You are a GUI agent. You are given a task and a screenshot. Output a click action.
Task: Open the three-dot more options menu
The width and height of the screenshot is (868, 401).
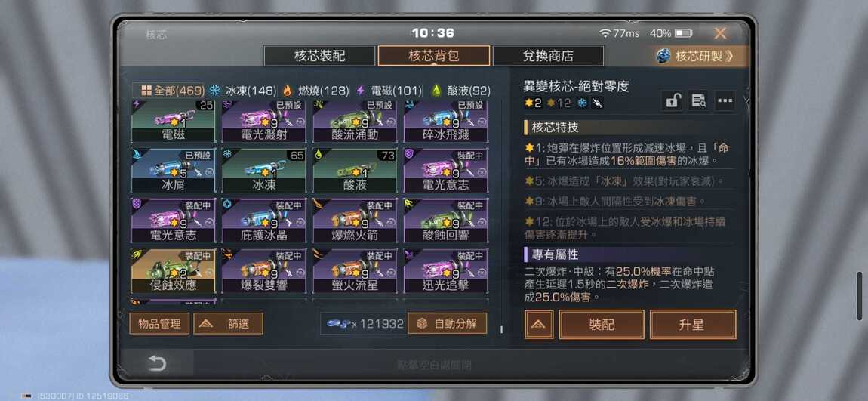[725, 100]
